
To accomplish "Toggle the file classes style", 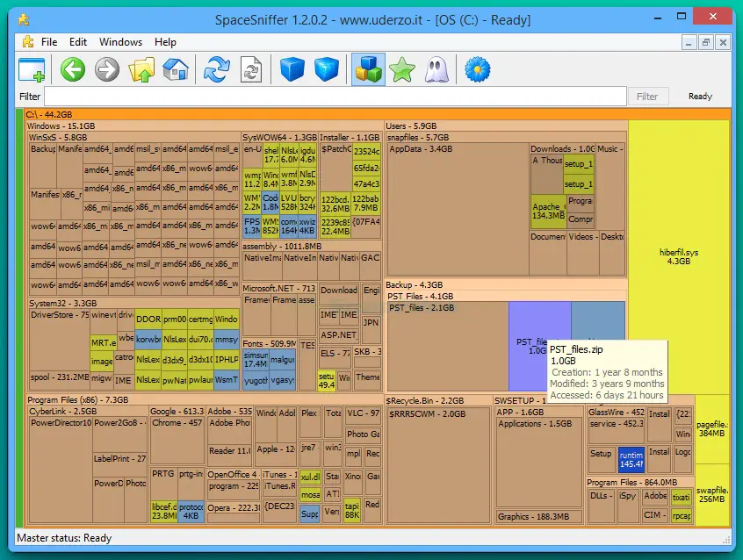I will (368, 69).
